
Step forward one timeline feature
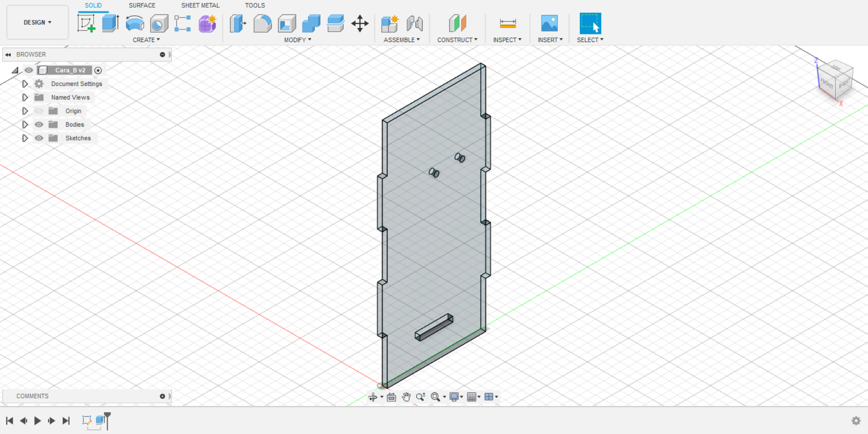[x=52, y=421]
